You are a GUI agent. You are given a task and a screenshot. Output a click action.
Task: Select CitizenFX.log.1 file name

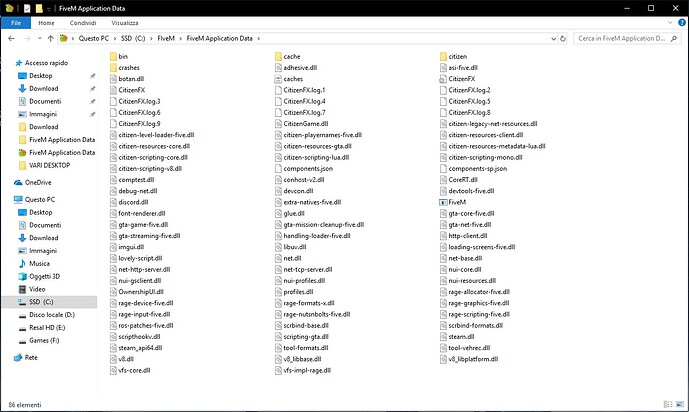click(305, 90)
